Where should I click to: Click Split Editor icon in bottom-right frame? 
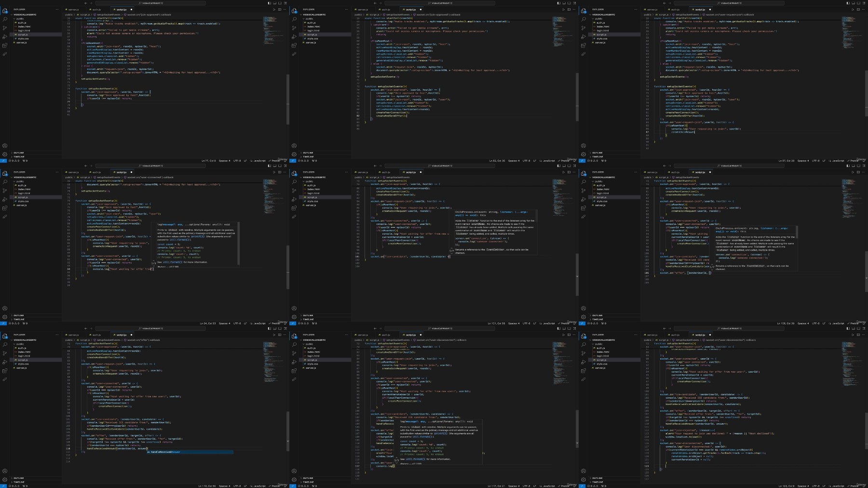coord(858,335)
